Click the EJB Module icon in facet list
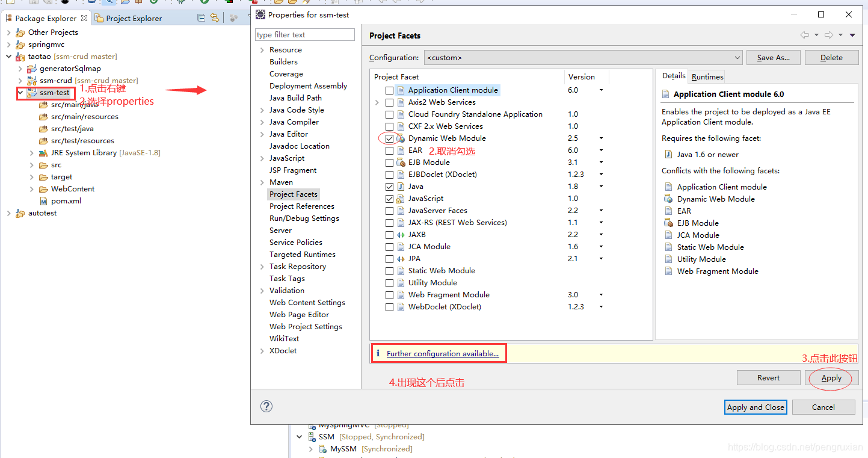 tap(401, 162)
